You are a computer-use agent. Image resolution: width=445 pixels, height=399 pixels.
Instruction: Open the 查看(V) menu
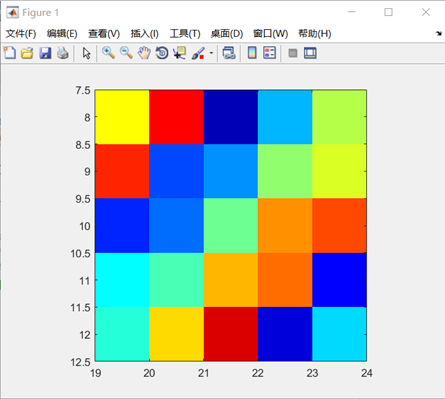click(x=104, y=34)
